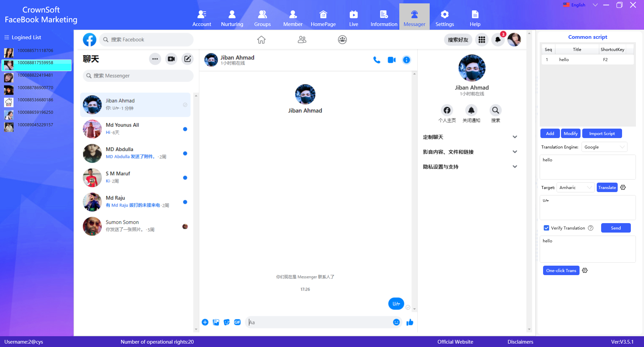Choose a sticker icon
Viewport: 644px width, 347px height.
[227, 322]
